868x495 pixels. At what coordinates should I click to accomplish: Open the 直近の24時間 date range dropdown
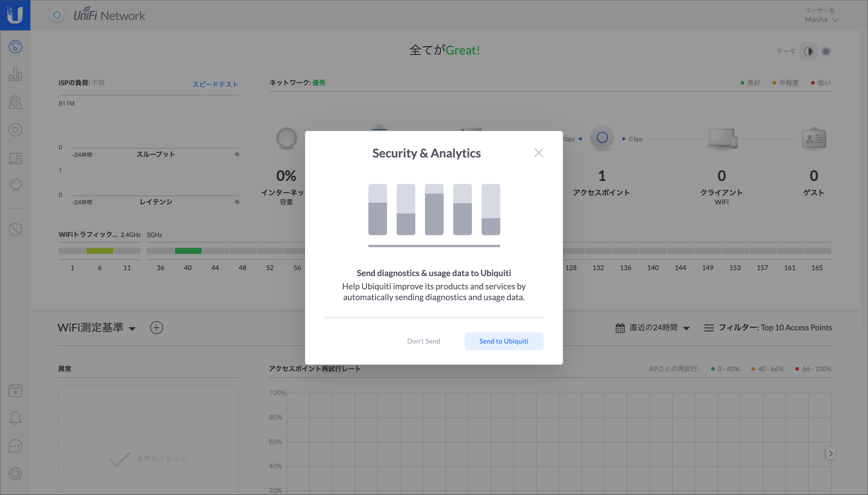[x=653, y=327]
